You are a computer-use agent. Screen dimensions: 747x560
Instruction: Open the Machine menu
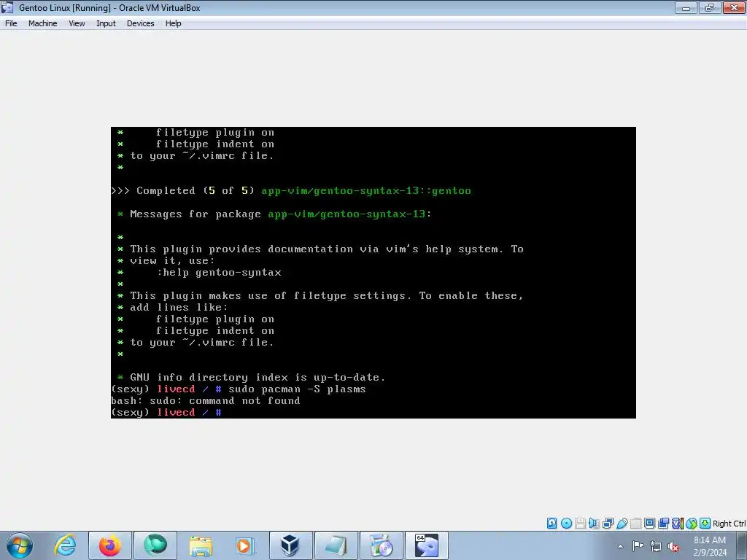42,23
